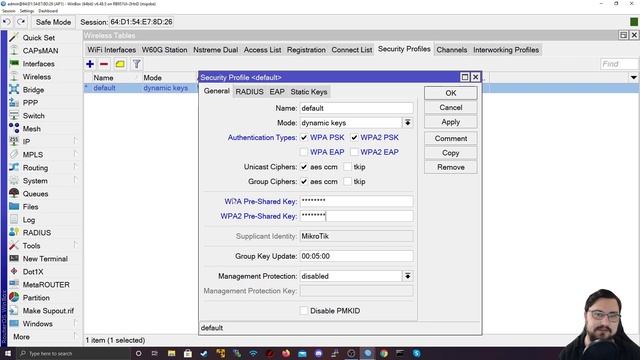640x360 pixels.
Task: Enable WPA2 EAP checkbox
Action: (x=354, y=152)
